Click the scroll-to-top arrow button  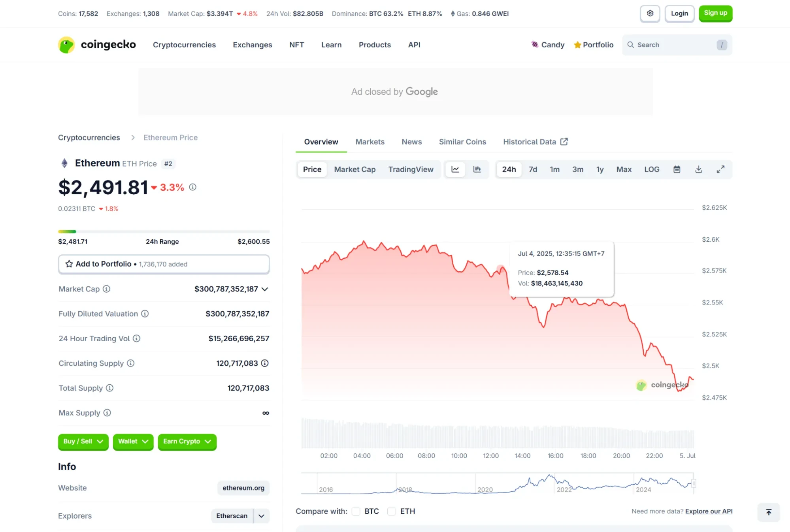[769, 512]
